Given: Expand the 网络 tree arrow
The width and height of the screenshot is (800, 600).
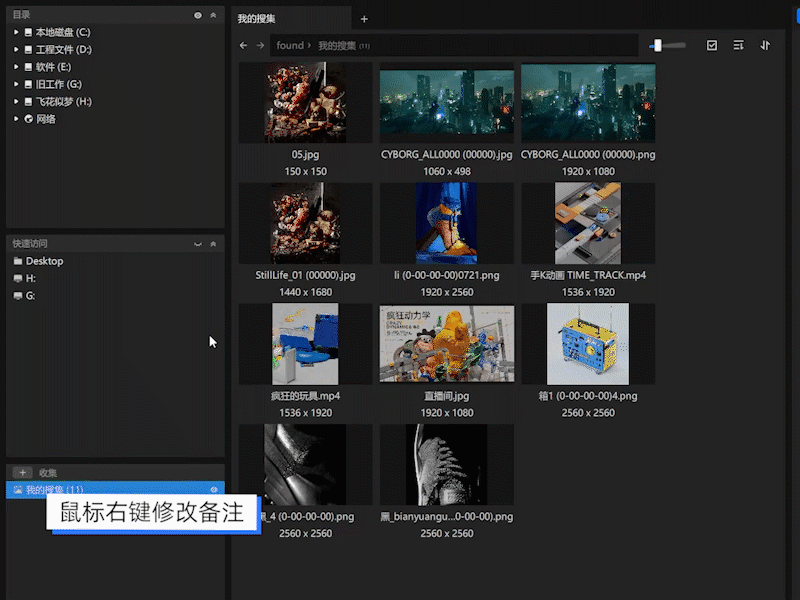Looking at the screenshot, I should click(16, 119).
